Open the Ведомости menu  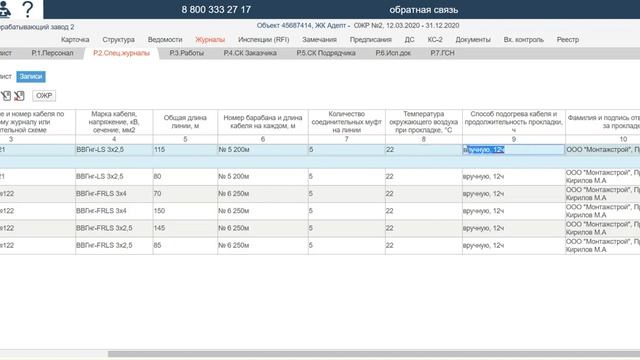pos(165,40)
